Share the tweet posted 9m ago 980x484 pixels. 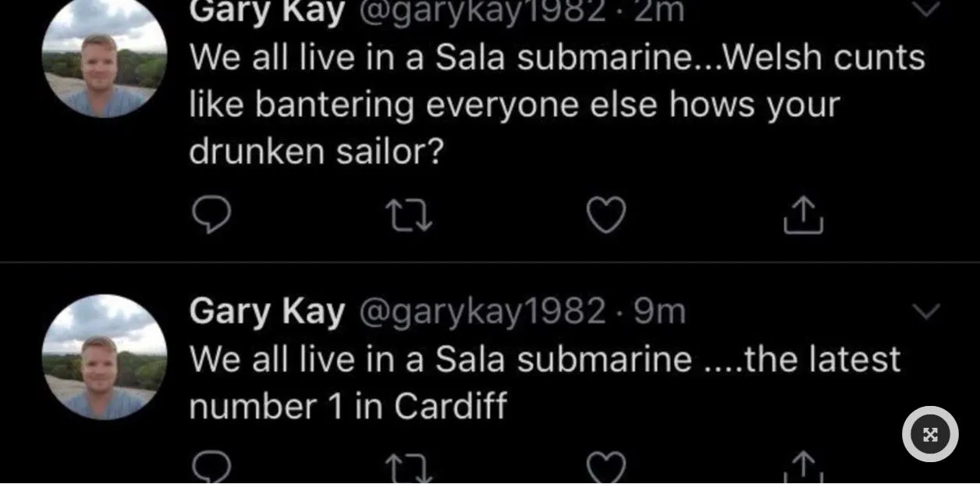tap(803, 470)
